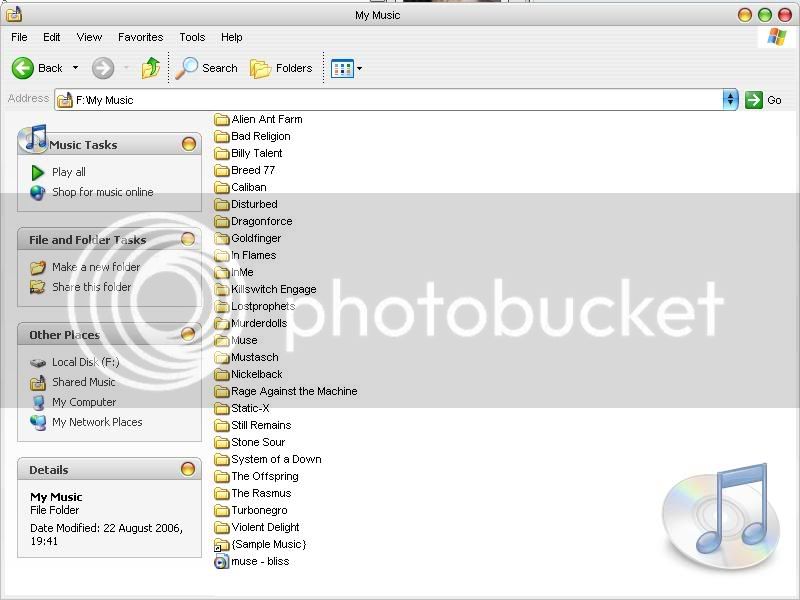Select the muse - bliss audio file icon
Viewport: 800px width, 600px height.
[221, 562]
